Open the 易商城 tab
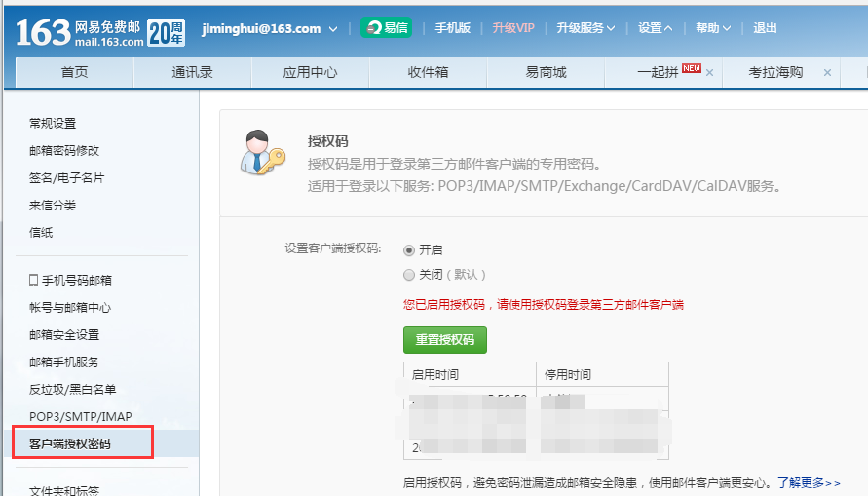The image size is (868, 496). (546, 72)
